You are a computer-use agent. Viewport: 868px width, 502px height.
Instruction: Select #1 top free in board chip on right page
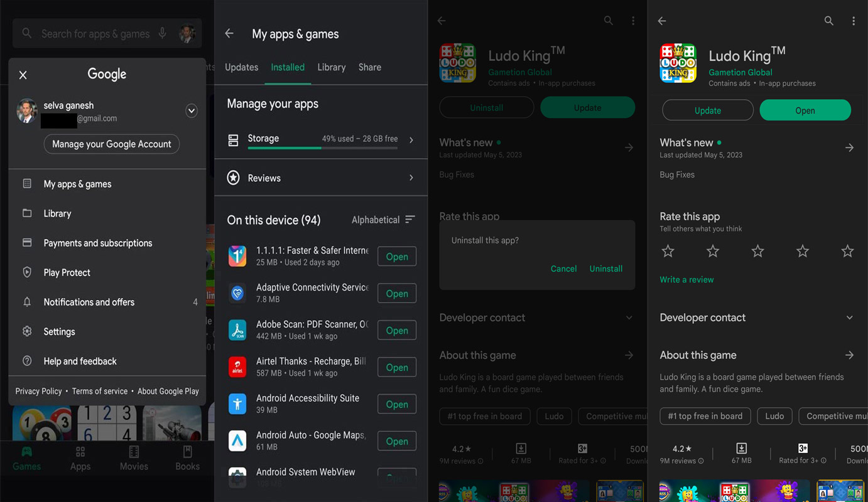705,416
